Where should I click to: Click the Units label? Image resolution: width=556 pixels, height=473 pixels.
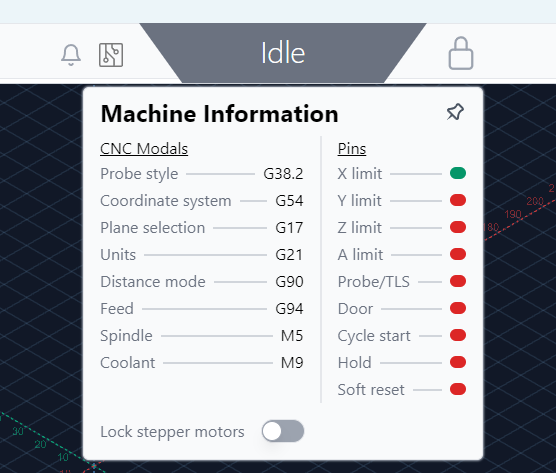118,255
